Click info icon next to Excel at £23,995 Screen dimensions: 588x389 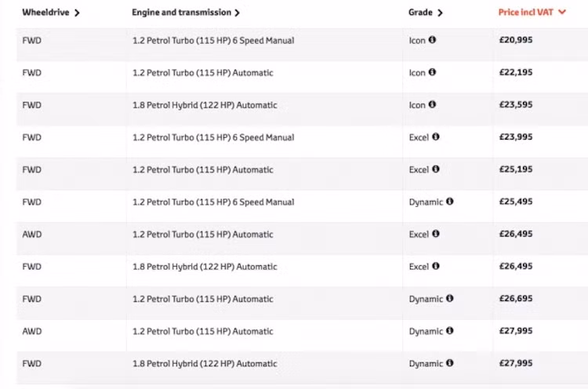(436, 136)
